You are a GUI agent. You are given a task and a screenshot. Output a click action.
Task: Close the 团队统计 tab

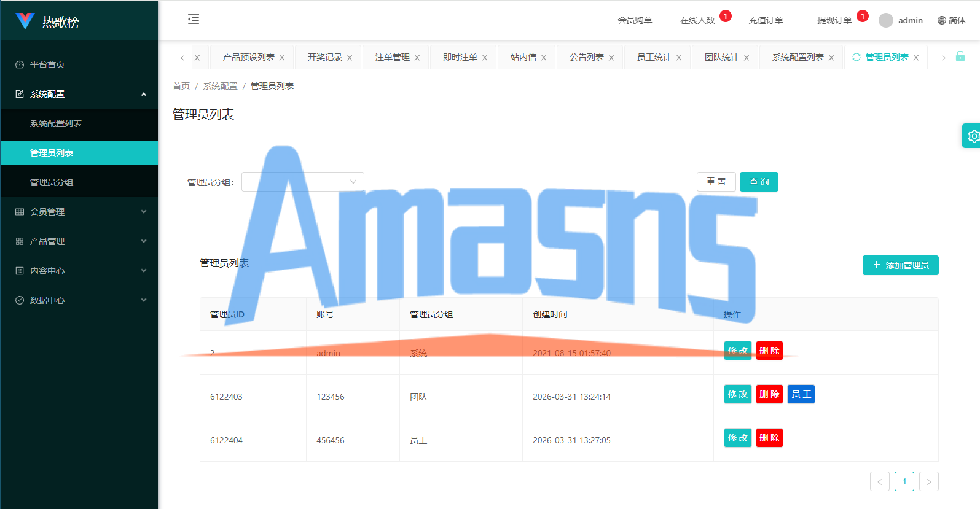747,58
